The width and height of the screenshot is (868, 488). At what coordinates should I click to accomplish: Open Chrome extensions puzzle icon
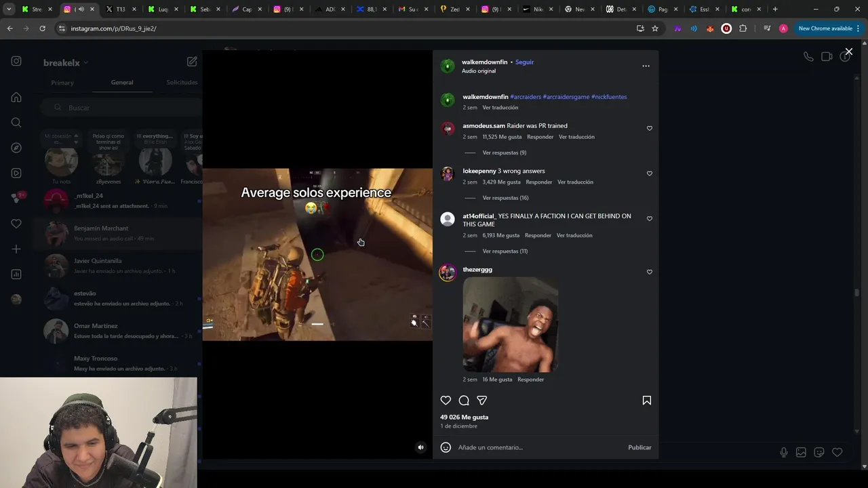(743, 28)
